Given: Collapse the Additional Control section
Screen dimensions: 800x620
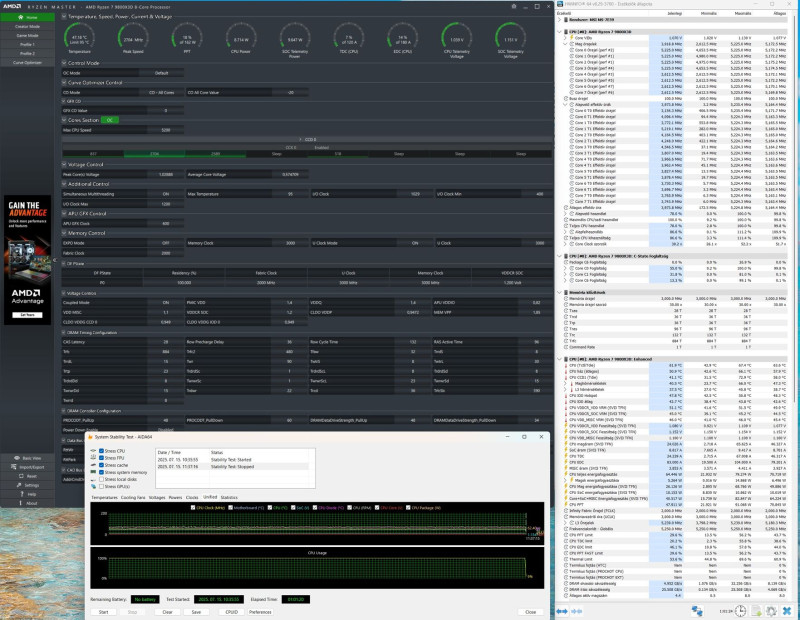Looking at the screenshot, I should (x=64, y=184).
